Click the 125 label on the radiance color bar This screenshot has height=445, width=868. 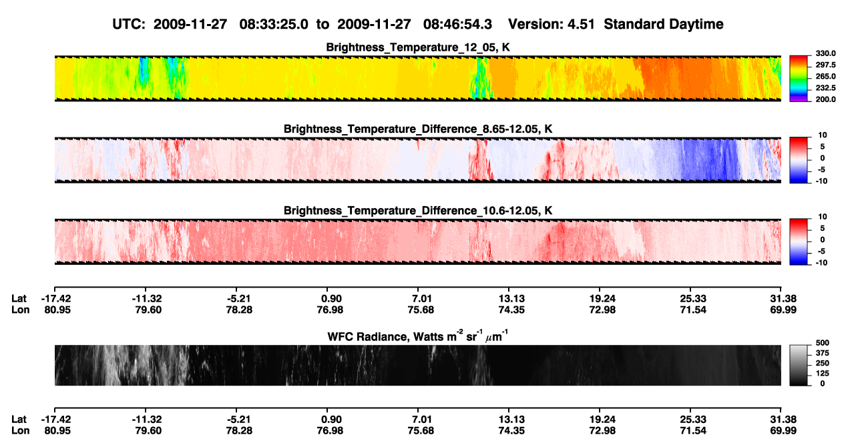click(x=823, y=374)
